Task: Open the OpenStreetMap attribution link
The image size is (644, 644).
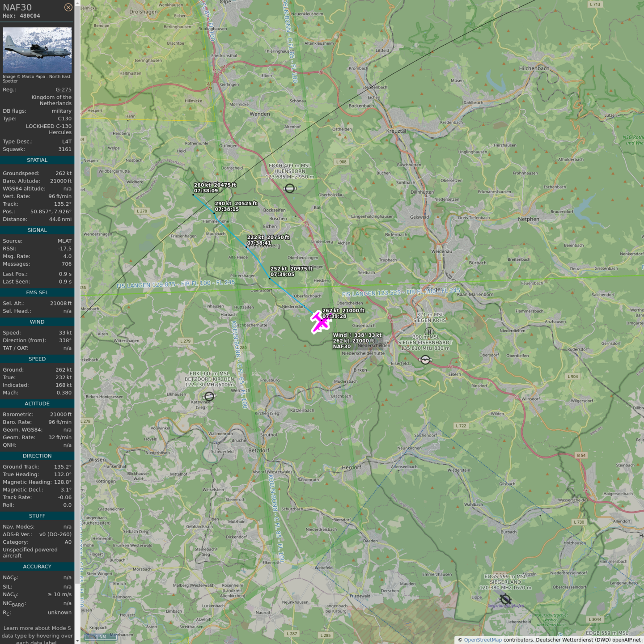Action: pyautogui.click(x=483, y=640)
